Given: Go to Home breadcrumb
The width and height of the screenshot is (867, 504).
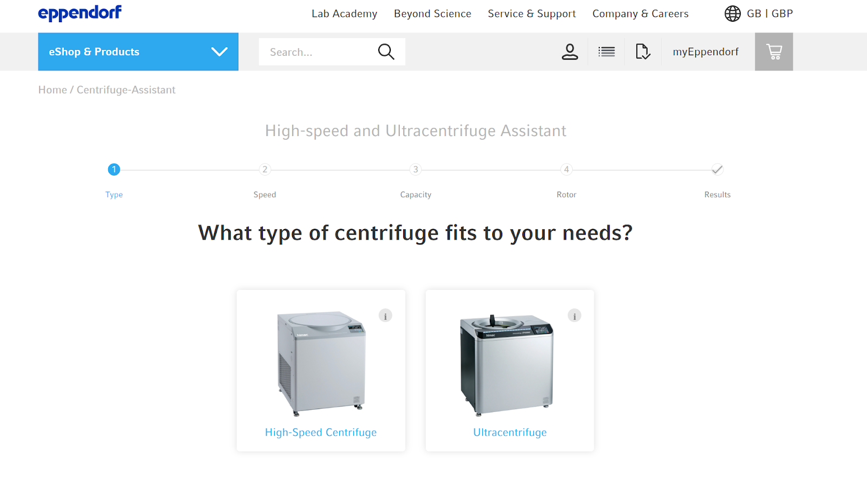Looking at the screenshot, I should click(53, 90).
